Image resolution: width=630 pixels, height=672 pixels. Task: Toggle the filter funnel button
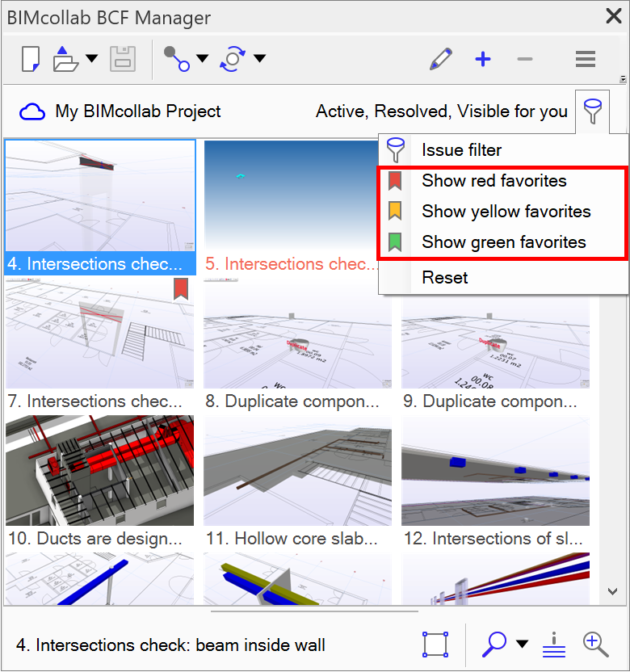592,111
